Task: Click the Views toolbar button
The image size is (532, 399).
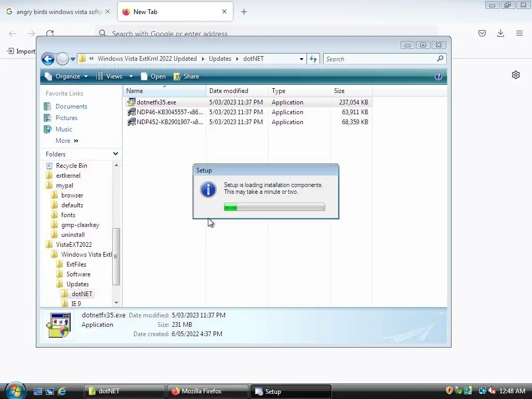Action: [109, 76]
